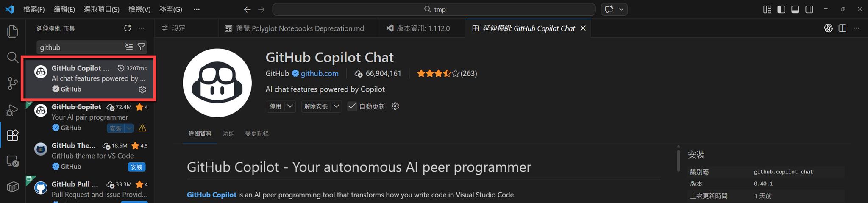Screen dimensions: 868x203
Task: Clear extension search results icon
Action: click(129, 47)
